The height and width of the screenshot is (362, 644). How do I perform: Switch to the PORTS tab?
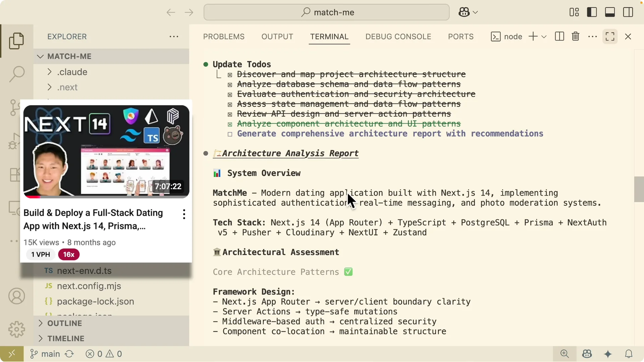[x=461, y=37]
